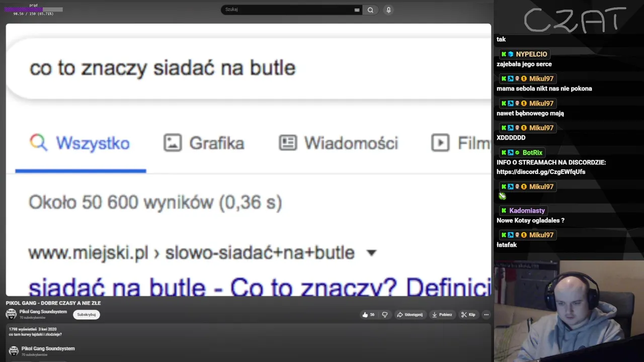The width and height of the screenshot is (644, 362).
Task: Activate voice search microphone icon
Action: tap(388, 10)
